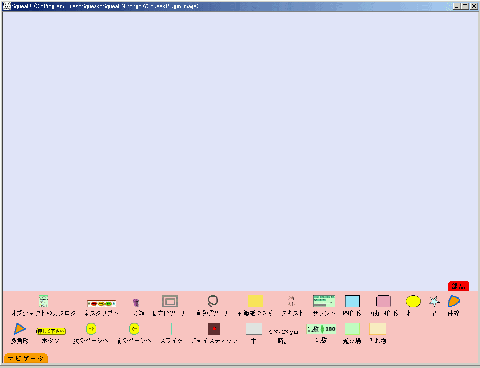480x368 pixels.
Task: Select the orange triangle polygon shape
Action: (x=20, y=329)
